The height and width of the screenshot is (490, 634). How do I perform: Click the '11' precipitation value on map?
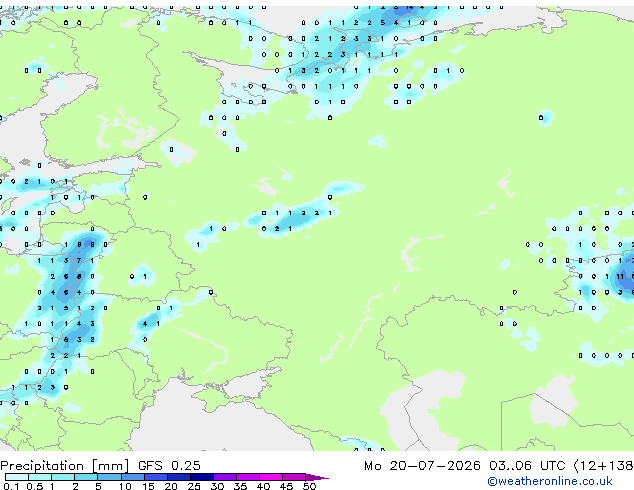point(620,277)
